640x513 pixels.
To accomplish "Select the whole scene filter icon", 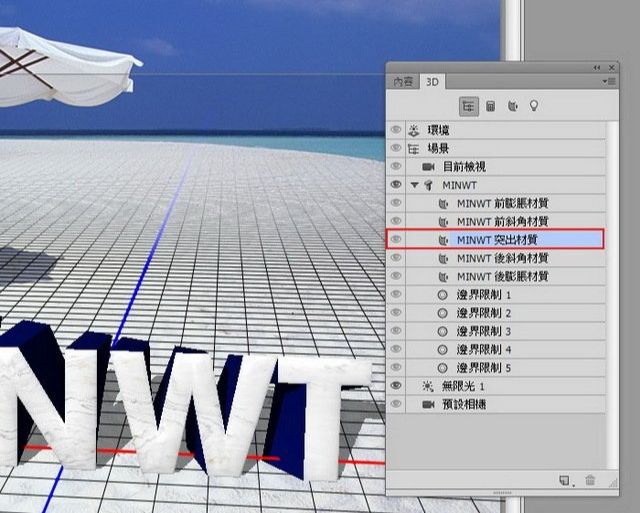I will [468, 107].
